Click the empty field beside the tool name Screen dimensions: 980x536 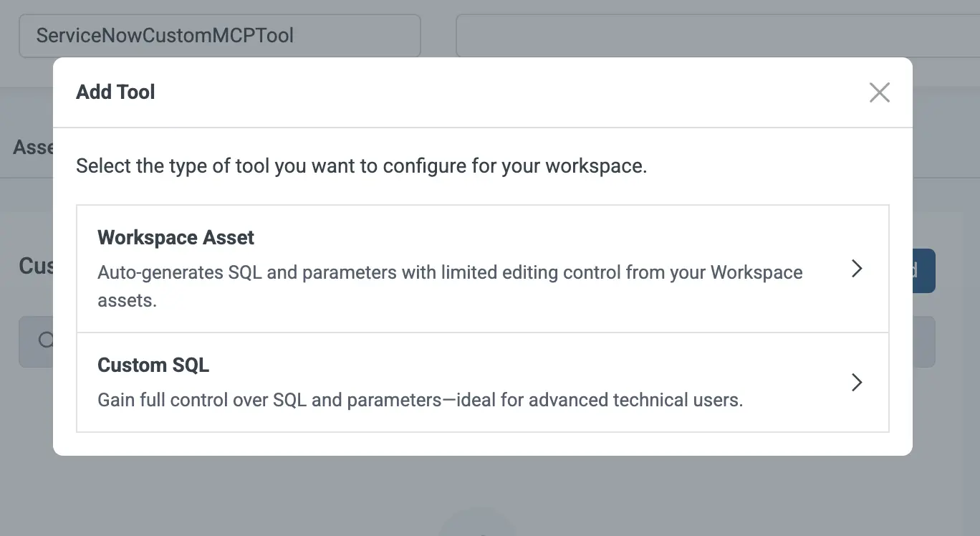(x=716, y=36)
